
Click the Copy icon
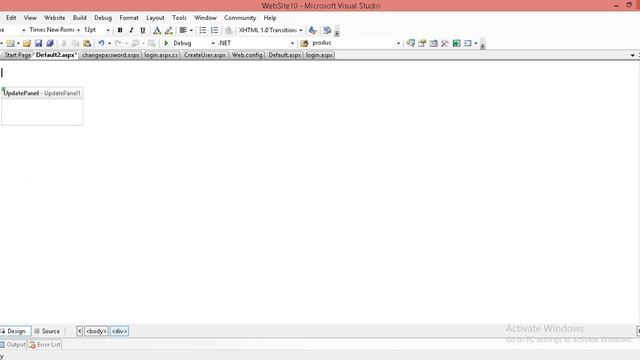click(x=76, y=43)
